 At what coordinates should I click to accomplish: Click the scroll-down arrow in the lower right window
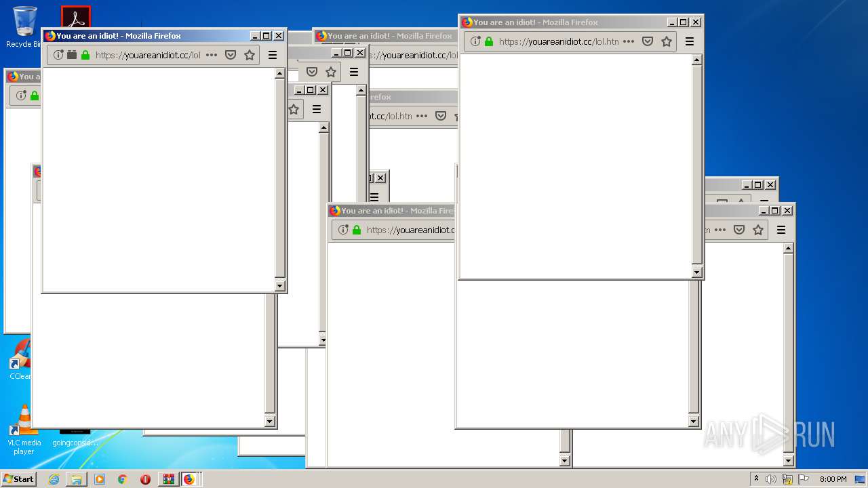pyautogui.click(x=788, y=460)
